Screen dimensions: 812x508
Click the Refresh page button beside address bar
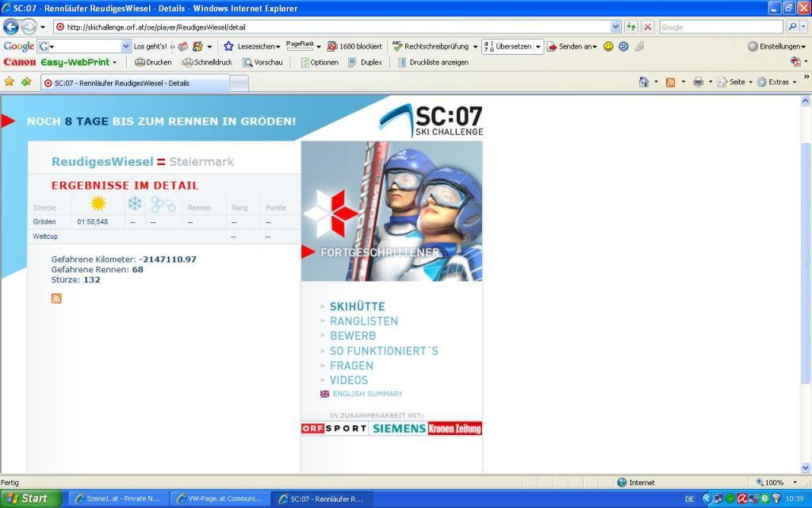631,26
